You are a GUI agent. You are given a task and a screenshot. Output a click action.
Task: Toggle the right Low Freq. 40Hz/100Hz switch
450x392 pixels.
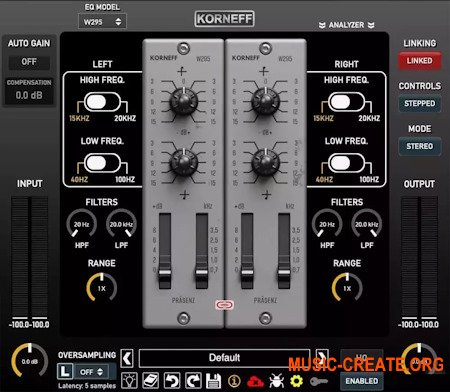[x=347, y=163]
